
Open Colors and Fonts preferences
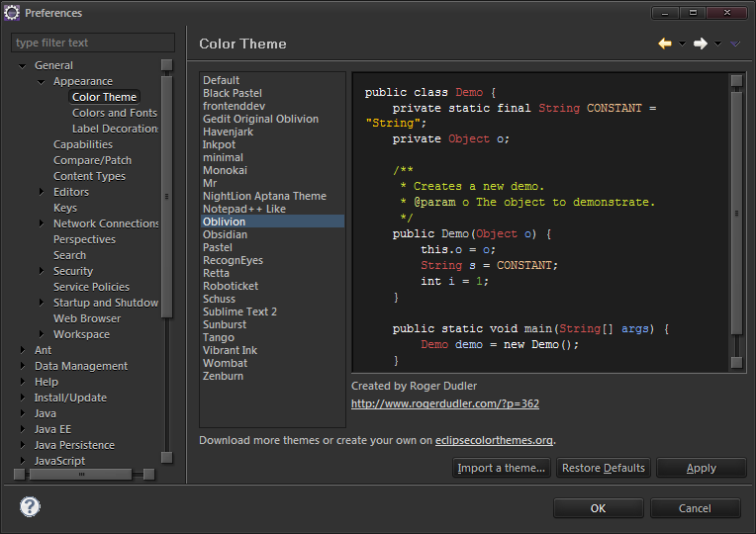(115, 113)
